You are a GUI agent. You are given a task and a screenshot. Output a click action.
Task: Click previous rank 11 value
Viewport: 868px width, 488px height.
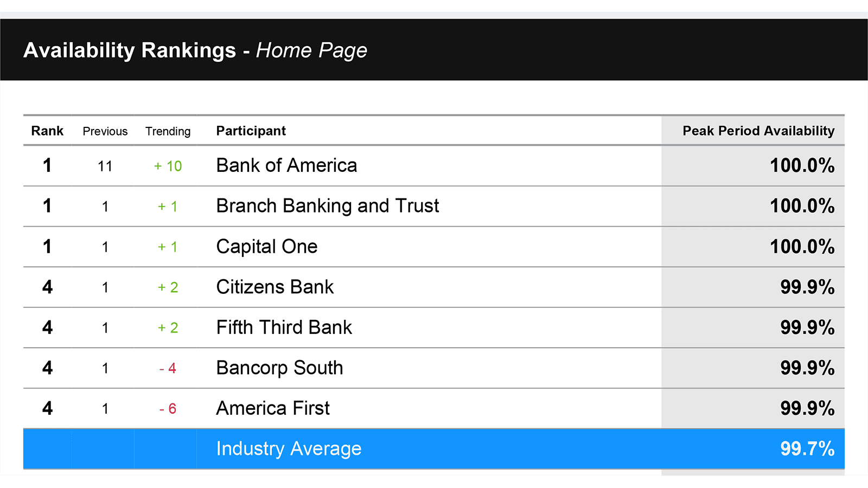point(105,166)
